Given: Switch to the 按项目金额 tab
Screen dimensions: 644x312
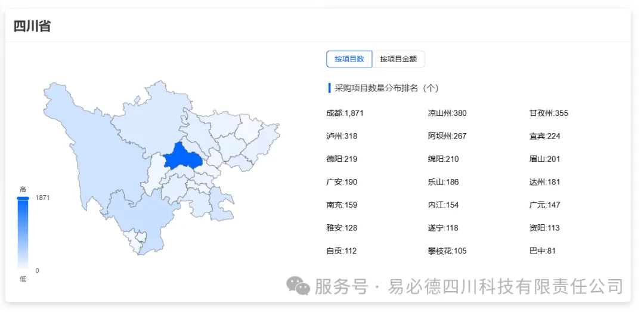Looking at the screenshot, I should tap(398, 59).
